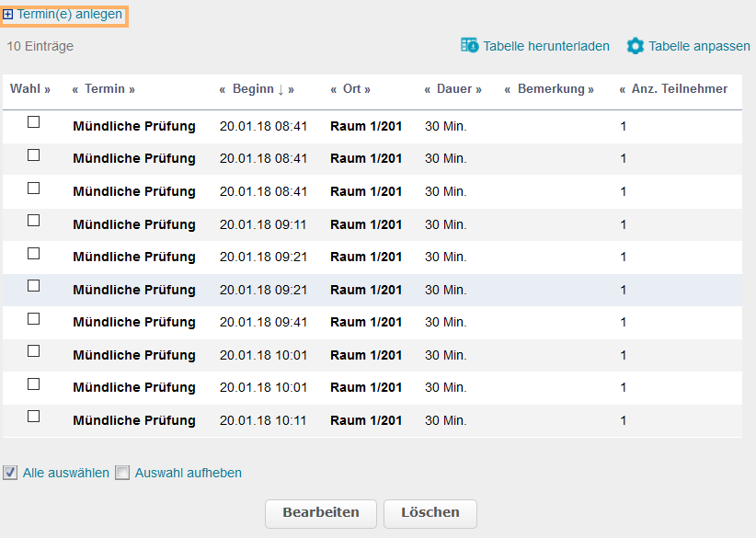Viewport: 756px width, 538px height.
Task: Click the right chevron after Bemerkung header
Action: click(x=590, y=89)
